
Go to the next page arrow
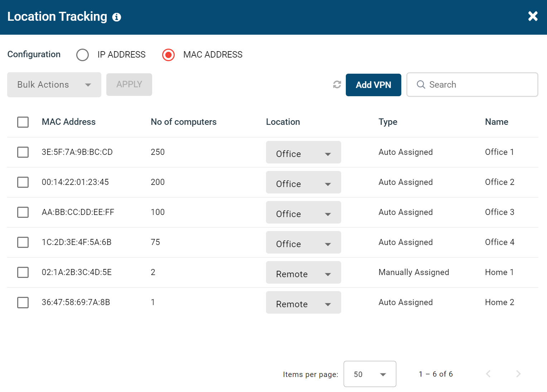[518, 374]
